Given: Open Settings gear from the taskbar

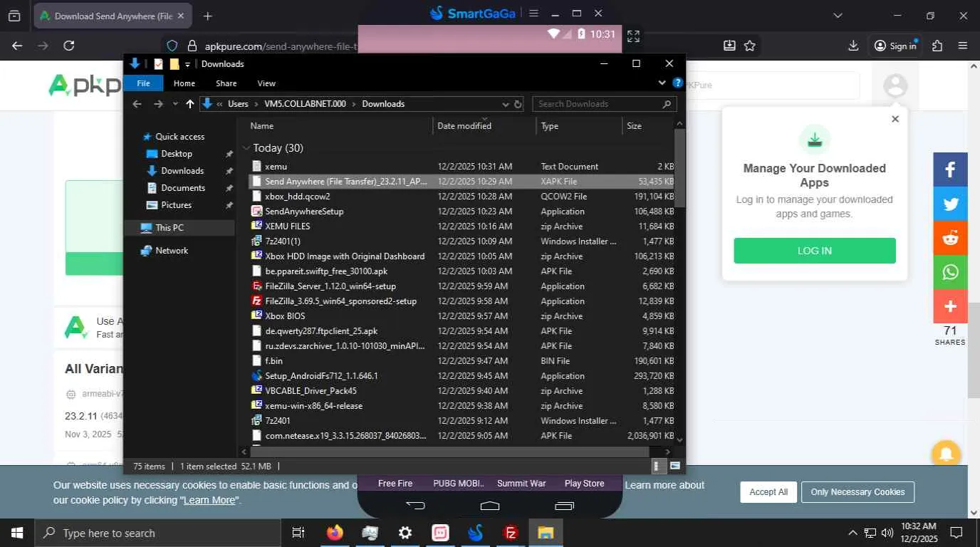Looking at the screenshot, I should [405, 533].
